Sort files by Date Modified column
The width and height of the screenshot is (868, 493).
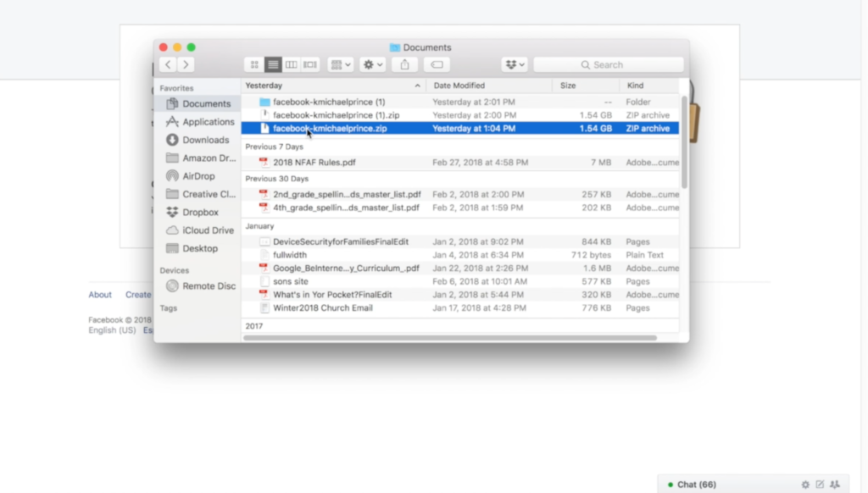click(x=489, y=86)
